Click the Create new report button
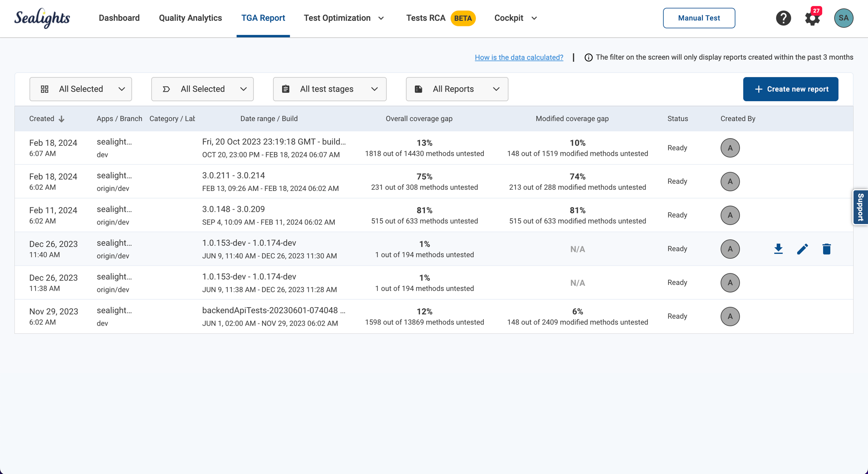 point(790,89)
